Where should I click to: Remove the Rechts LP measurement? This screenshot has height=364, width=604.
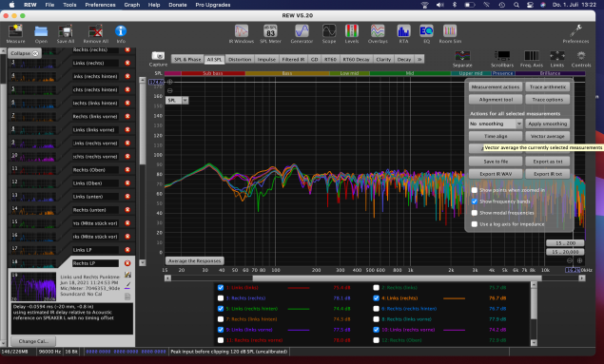pos(127,263)
